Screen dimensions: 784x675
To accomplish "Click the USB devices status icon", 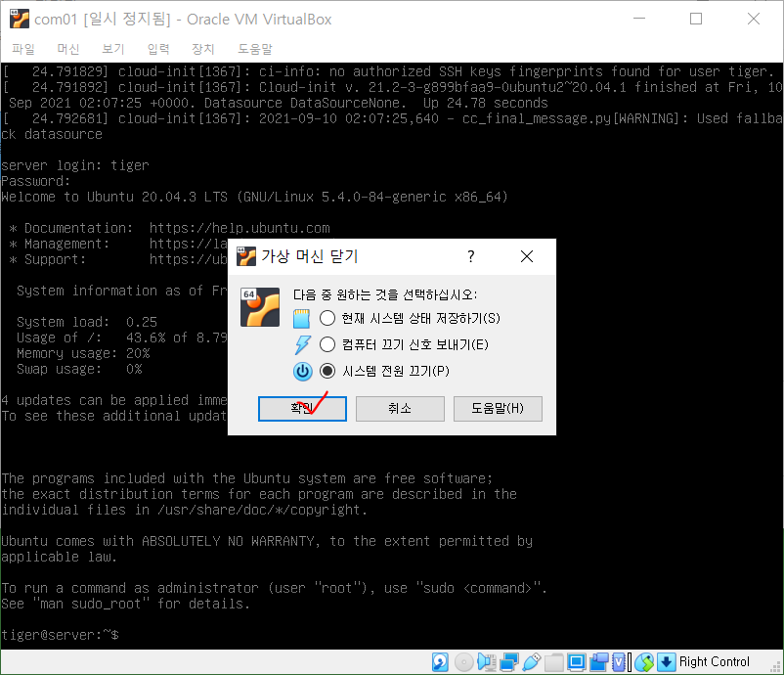I will (x=532, y=662).
